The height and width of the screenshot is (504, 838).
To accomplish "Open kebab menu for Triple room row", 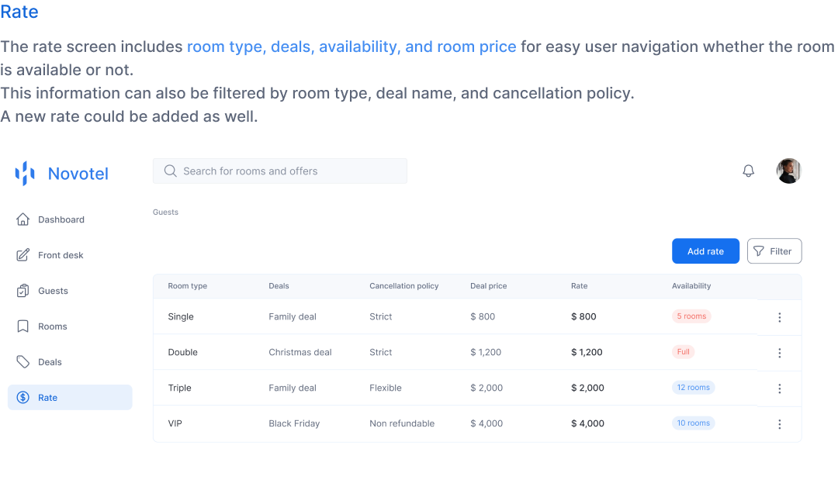I will [779, 388].
